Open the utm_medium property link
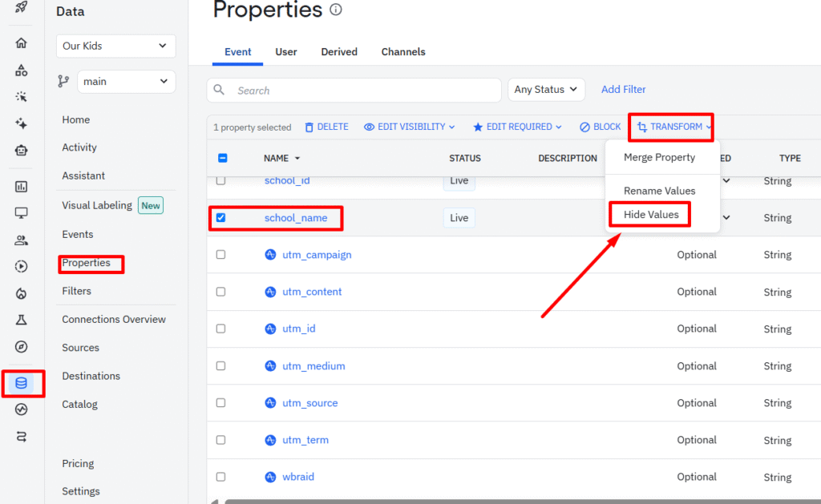 click(x=313, y=366)
